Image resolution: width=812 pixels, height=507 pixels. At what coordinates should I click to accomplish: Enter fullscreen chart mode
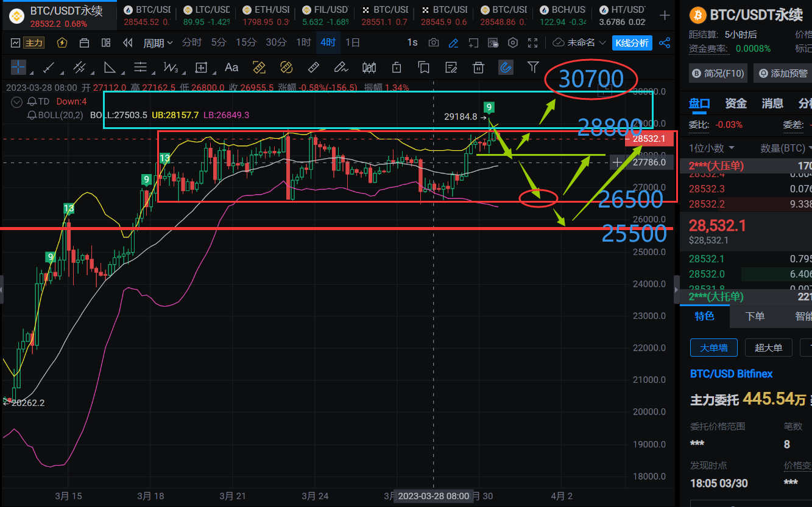[533, 43]
